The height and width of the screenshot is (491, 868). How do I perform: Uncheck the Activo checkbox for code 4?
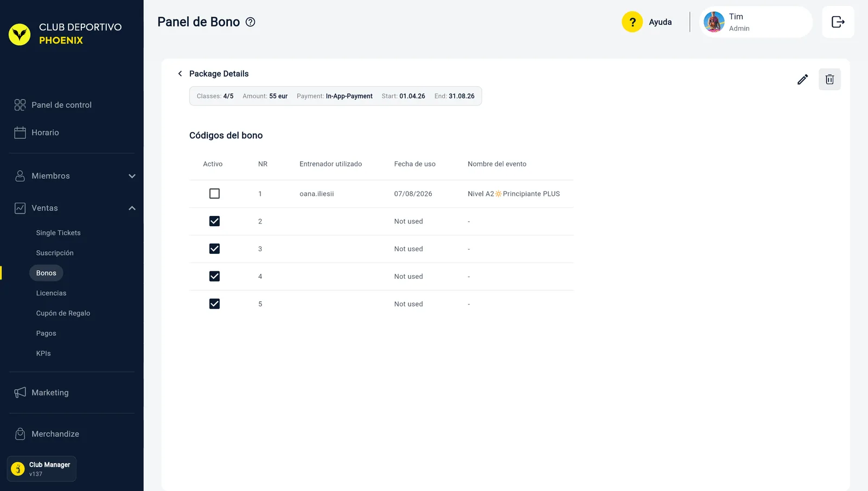coord(214,277)
